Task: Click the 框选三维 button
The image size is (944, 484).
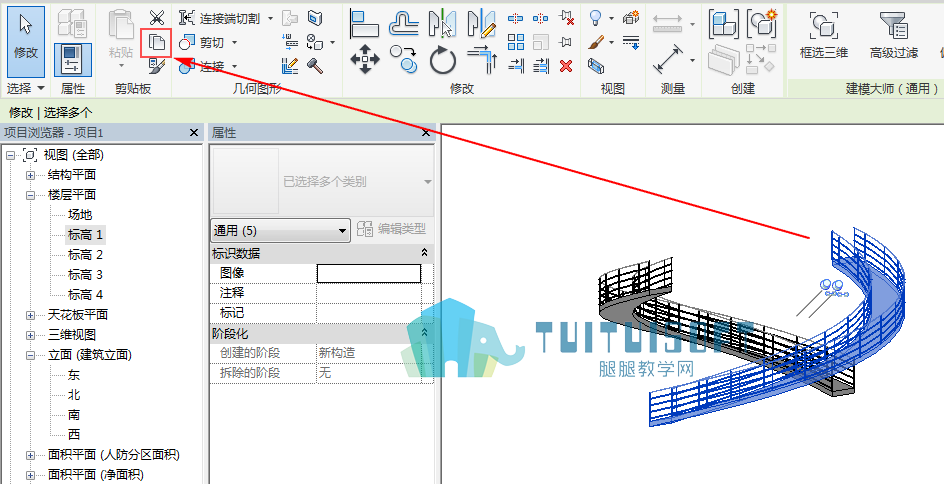Action: pos(824,36)
